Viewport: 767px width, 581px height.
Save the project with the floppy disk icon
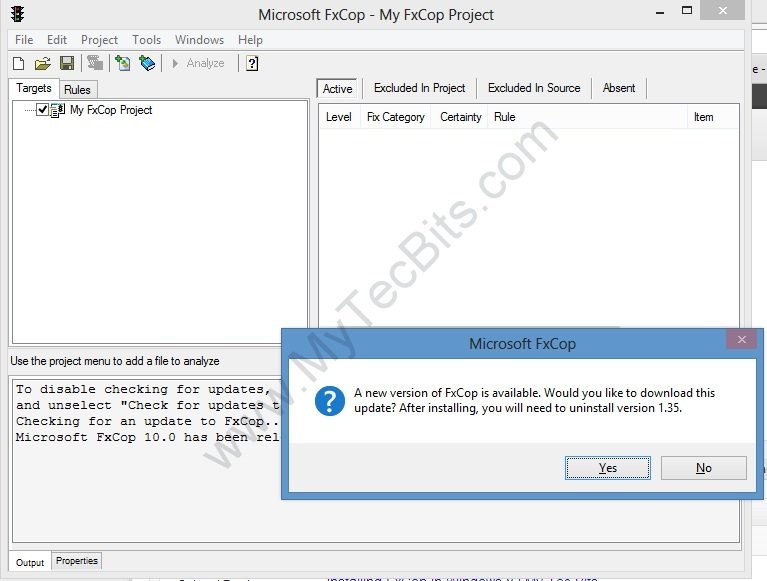67,63
